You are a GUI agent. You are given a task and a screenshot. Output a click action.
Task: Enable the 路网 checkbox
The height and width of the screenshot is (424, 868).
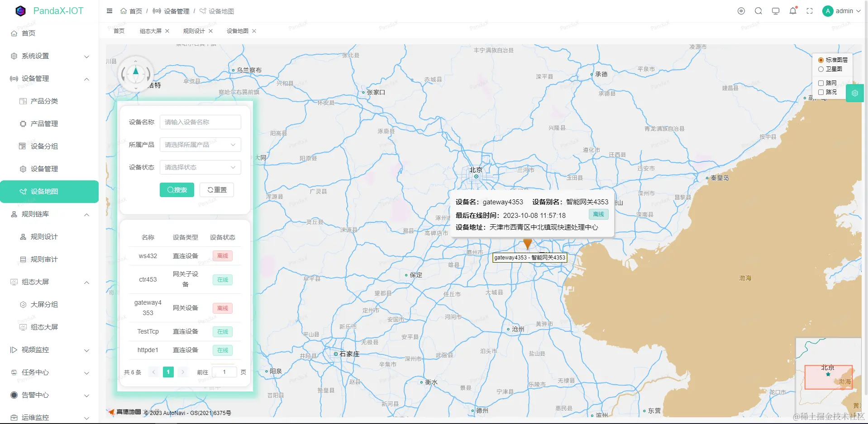pyautogui.click(x=821, y=83)
